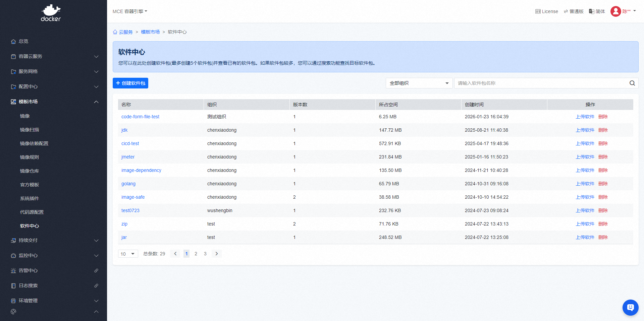The image size is (644, 321).
Task: Switch language with 简体 icon
Action: point(592,11)
